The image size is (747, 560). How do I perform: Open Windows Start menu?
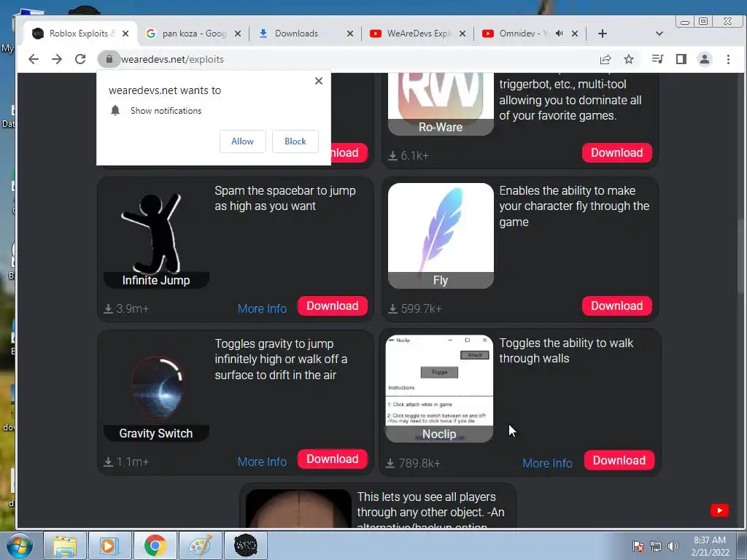pos(20,545)
